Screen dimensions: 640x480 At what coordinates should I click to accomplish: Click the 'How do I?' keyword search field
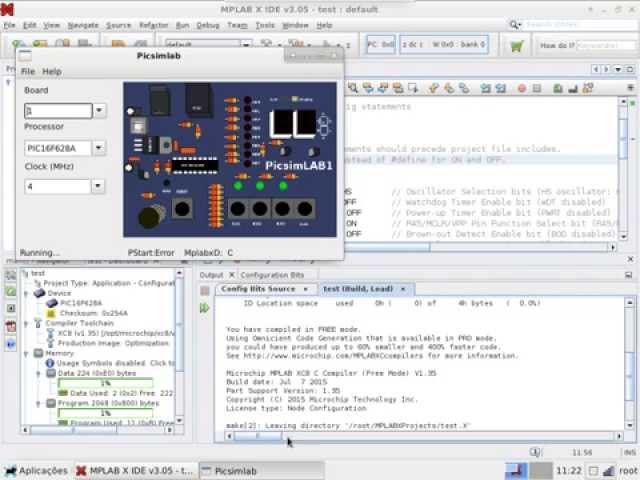click(x=606, y=45)
